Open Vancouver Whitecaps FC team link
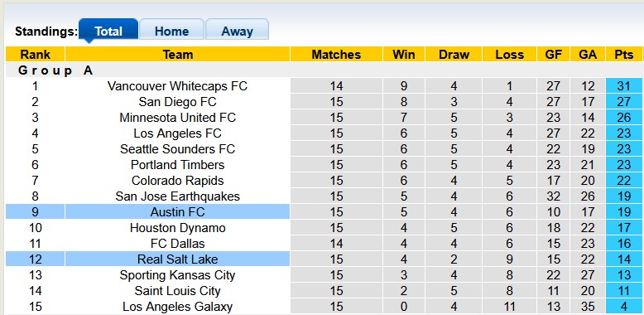The width and height of the screenshot is (644, 315). (177, 86)
